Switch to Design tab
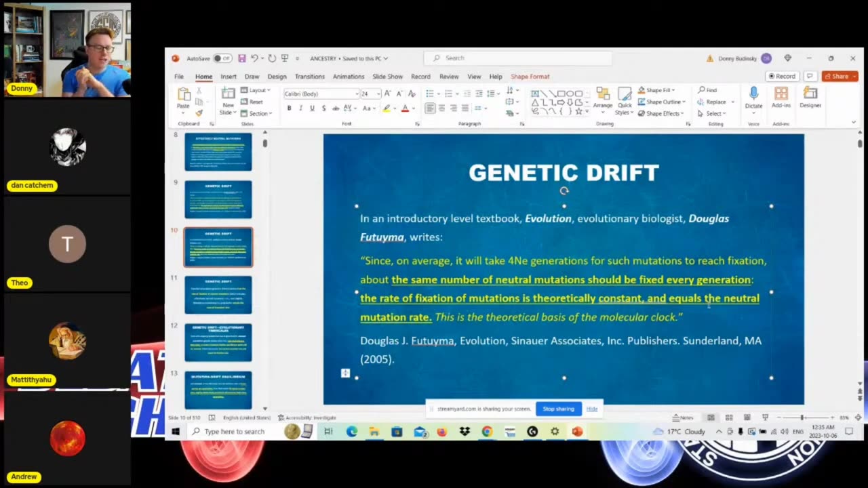868x488 pixels. click(x=277, y=77)
